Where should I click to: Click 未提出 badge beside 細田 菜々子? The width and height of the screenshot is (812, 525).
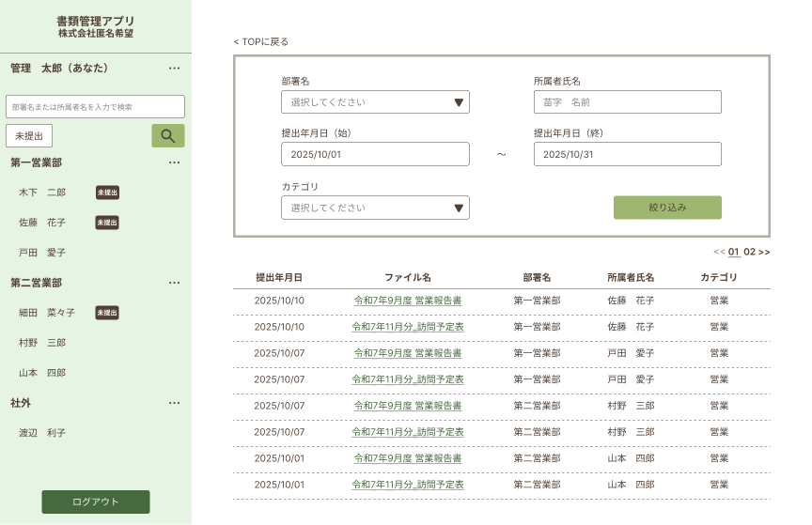tap(107, 313)
